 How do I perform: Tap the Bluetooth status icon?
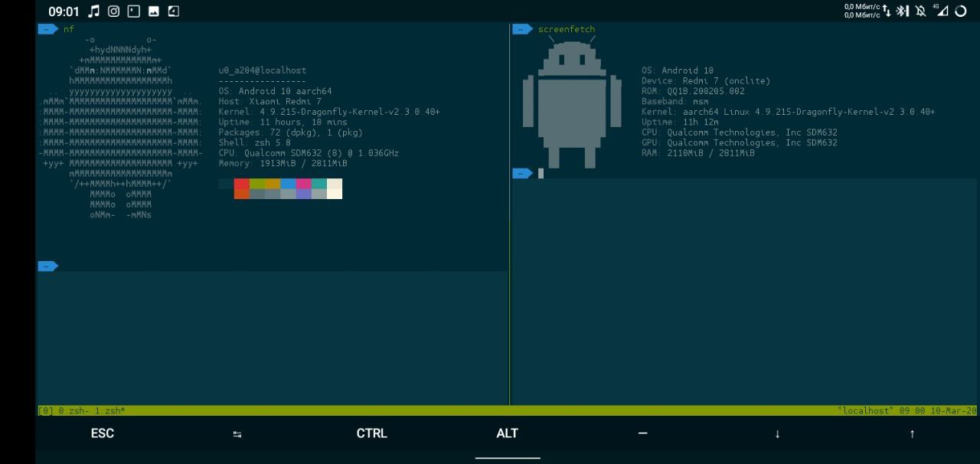pyautogui.click(x=903, y=11)
